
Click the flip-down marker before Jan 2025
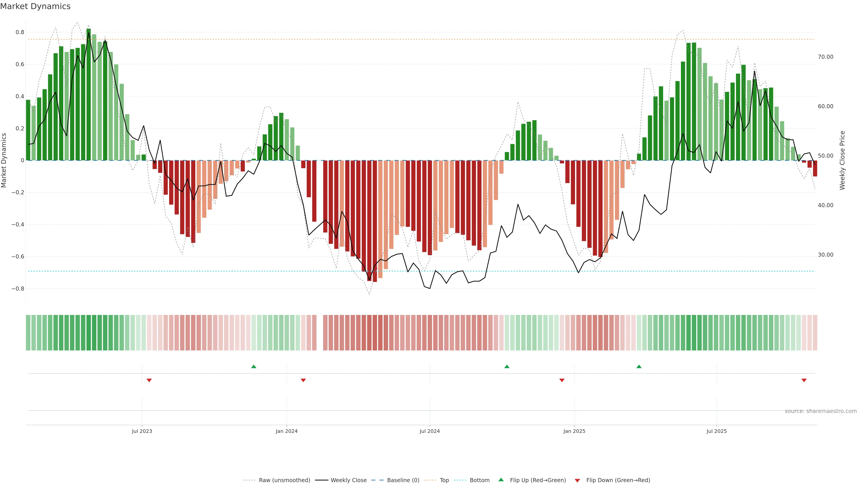tap(562, 380)
